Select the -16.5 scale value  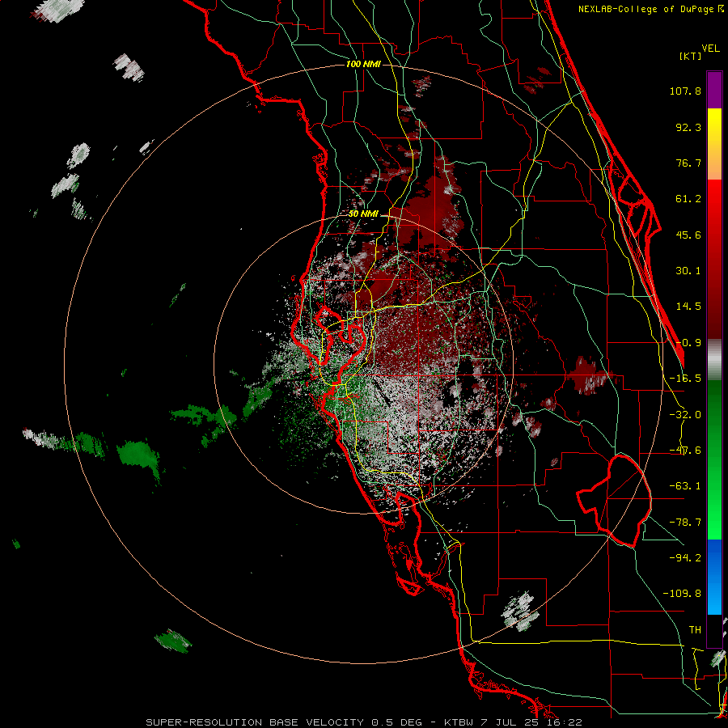tap(685, 379)
